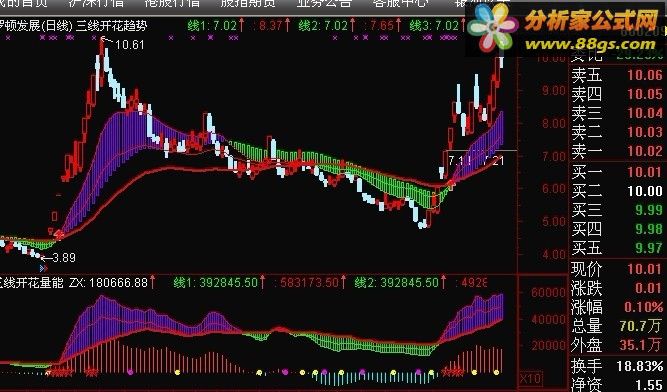Click the 线1: 7.02 indicator label
This screenshot has width=667, height=392.
pyautogui.click(x=212, y=26)
